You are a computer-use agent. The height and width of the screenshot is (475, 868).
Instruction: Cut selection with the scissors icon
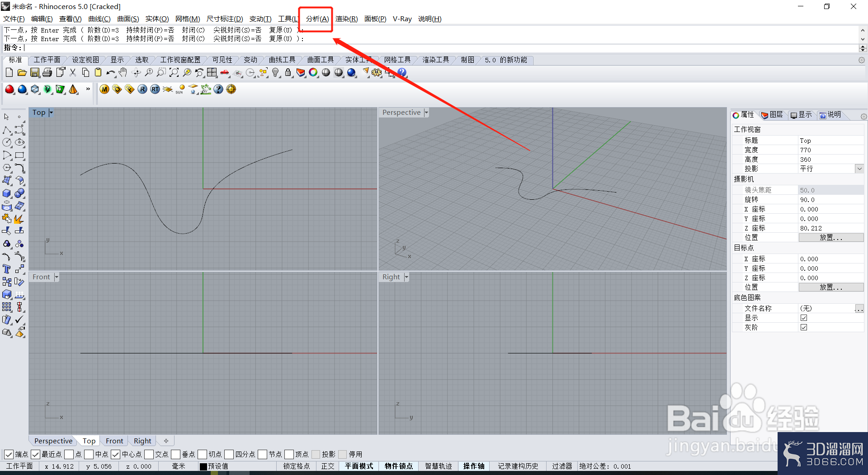[x=72, y=72]
